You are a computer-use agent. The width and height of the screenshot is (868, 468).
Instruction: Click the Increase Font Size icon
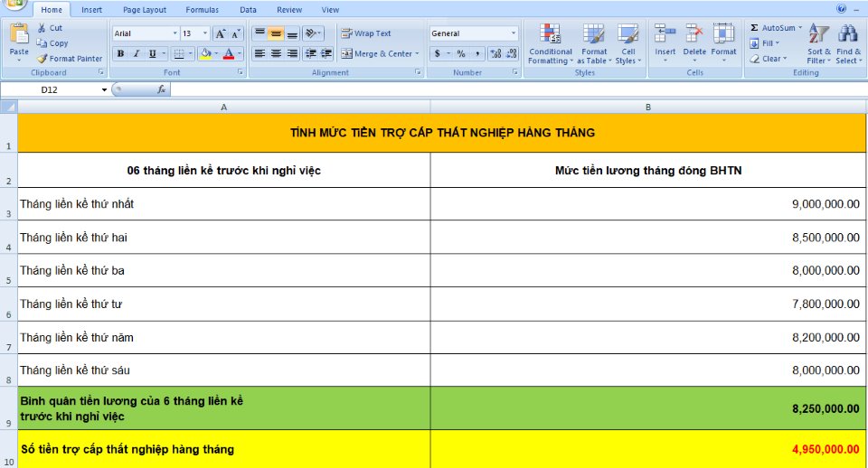[x=220, y=33]
